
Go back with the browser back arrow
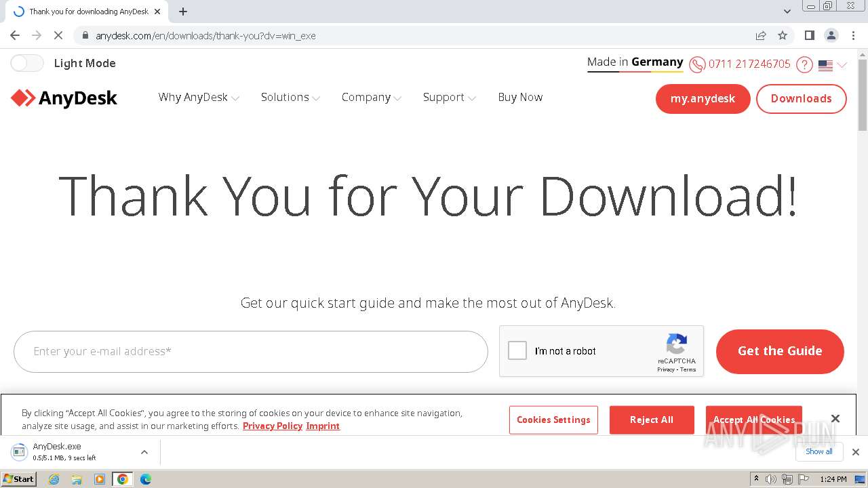[x=15, y=35]
